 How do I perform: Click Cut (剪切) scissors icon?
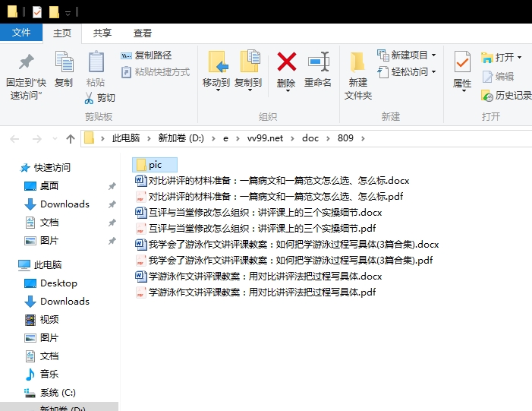(x=89, y=98)
